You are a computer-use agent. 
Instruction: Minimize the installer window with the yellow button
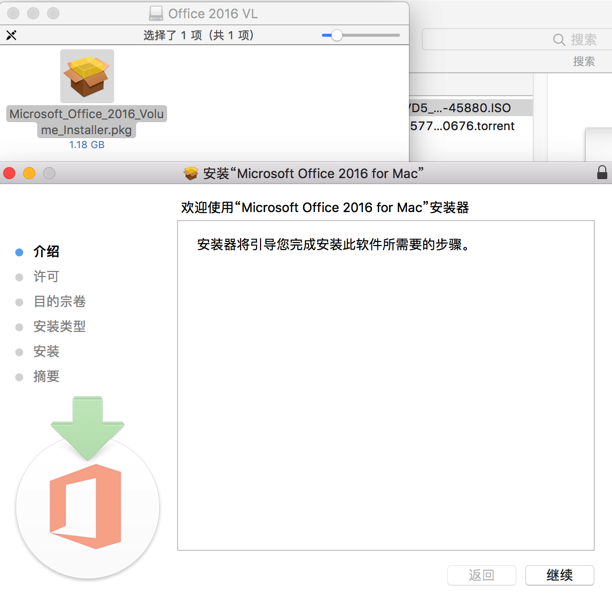click(29, 173)
